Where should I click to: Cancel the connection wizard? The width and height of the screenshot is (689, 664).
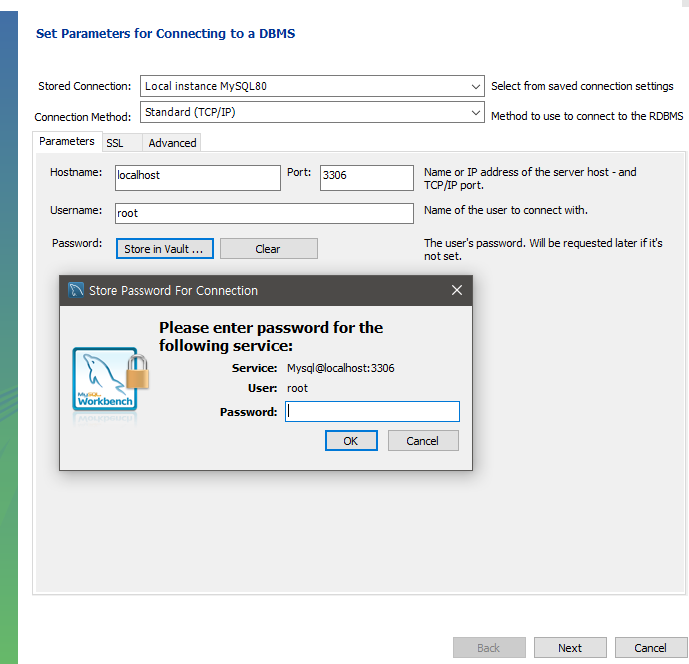pyautogui.click(x=650, y=648)
